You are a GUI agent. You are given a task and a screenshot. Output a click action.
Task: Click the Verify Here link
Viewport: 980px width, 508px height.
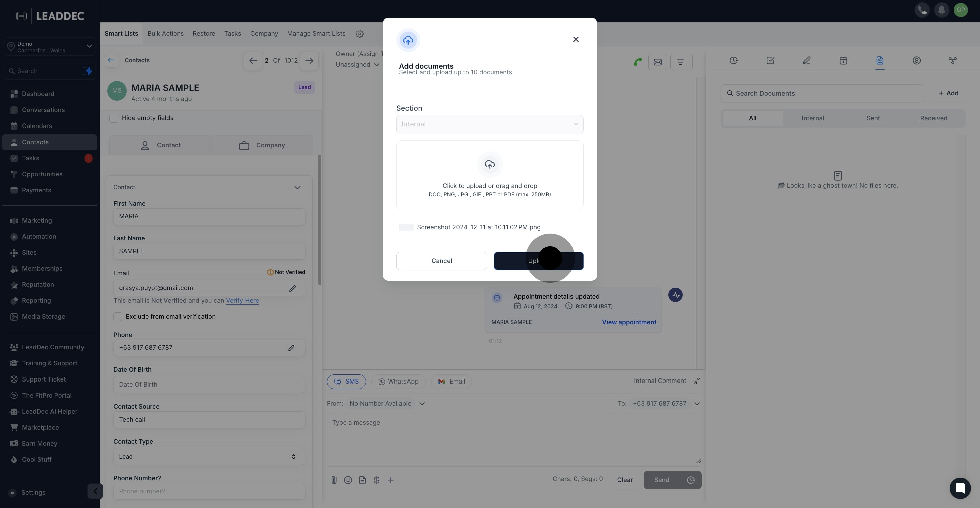[242, 301]
